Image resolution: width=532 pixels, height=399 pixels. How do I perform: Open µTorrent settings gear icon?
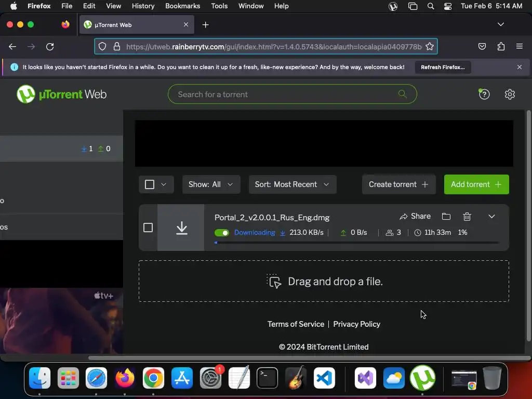(x=510, y=94)
